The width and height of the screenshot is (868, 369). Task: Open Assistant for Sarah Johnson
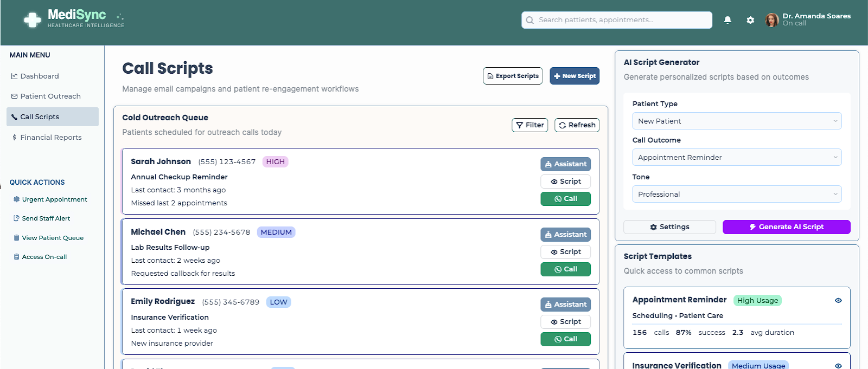(566, 164)
